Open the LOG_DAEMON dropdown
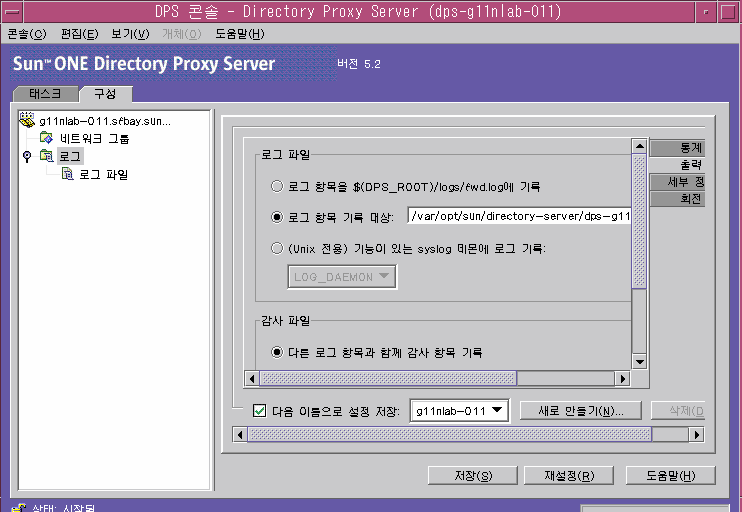The height and width of the screenshot is (512, 742). pyautogui.click(x=342, y=277)
